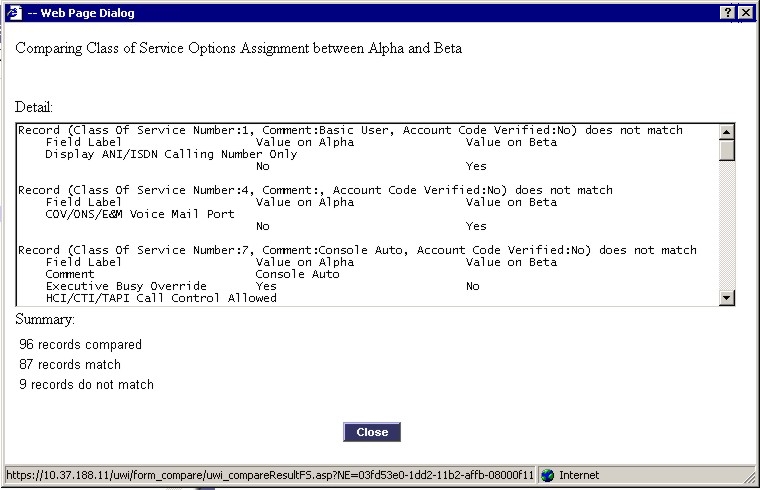The image size is (760, 490).
Task: Click the '87 records match' summary line
Action: pyautogui.click(x=70, y=364)
